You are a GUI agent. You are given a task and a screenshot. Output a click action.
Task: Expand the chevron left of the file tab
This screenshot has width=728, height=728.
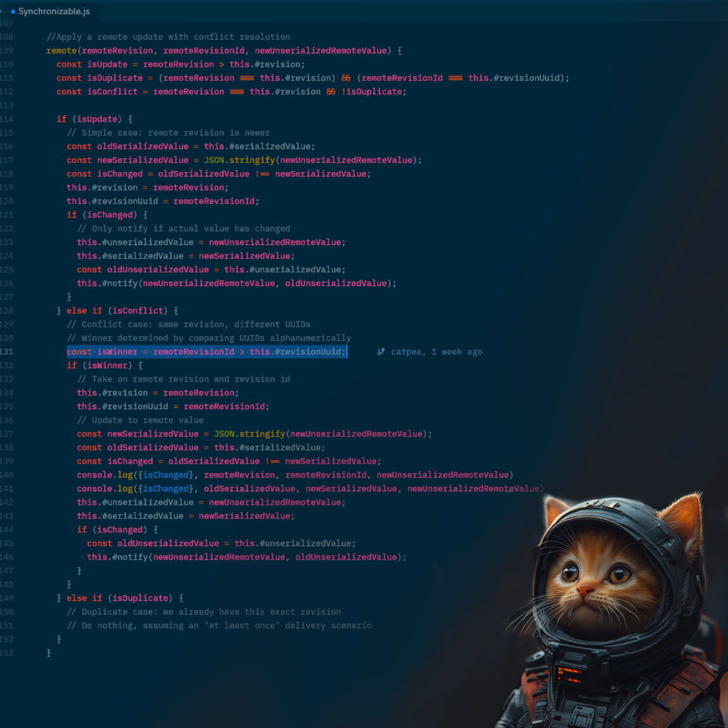click(2, 11)
